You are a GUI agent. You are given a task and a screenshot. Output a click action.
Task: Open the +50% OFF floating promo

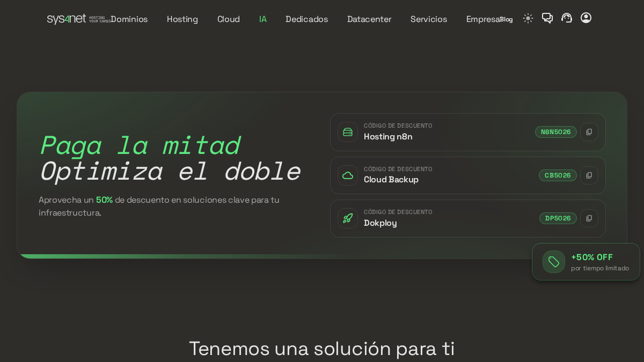[x=586, y=262]
